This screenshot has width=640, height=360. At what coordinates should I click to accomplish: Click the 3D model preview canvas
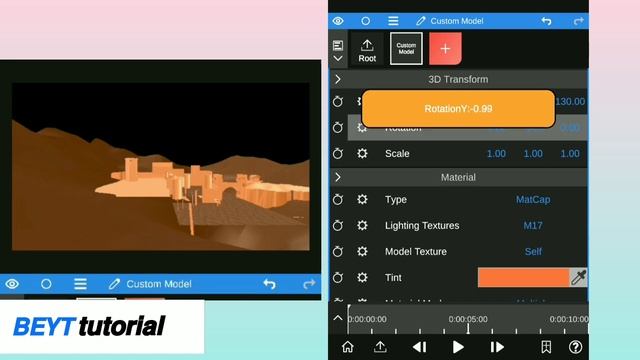pyautogui.click(x=160, y=167)
